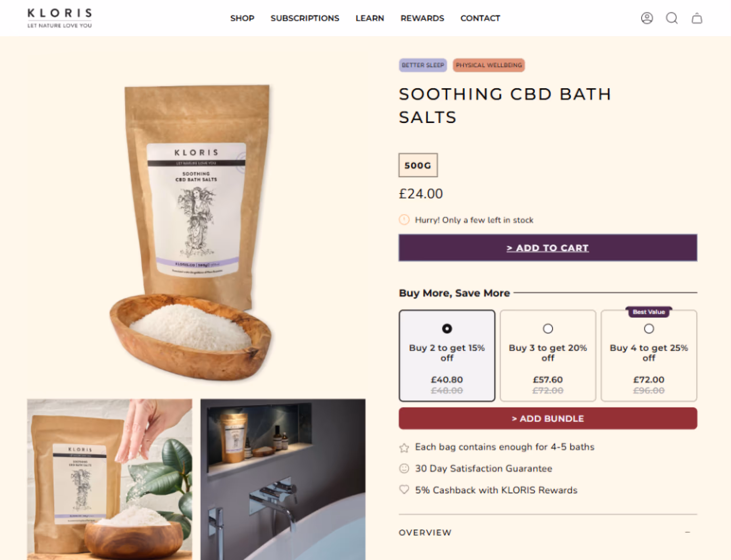Select the Buy 4 get 25% off option
The image size is (731, 560).
649,356
